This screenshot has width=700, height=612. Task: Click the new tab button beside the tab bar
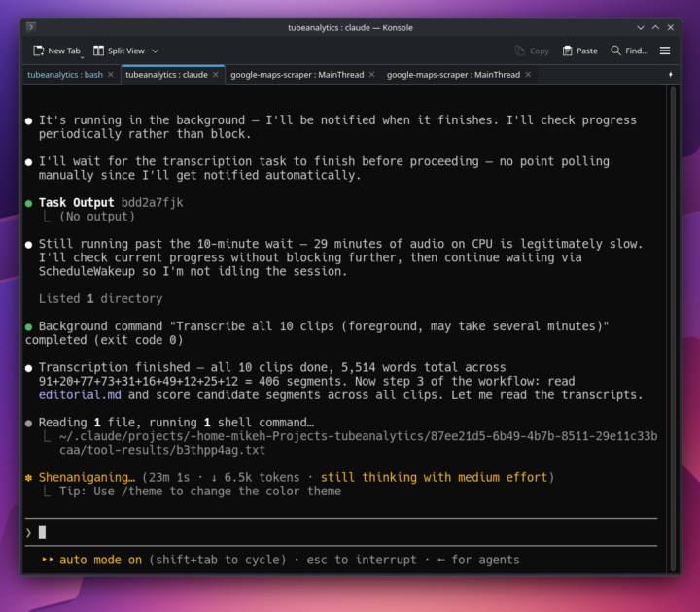pyautogui.click(x=670, y=75)
